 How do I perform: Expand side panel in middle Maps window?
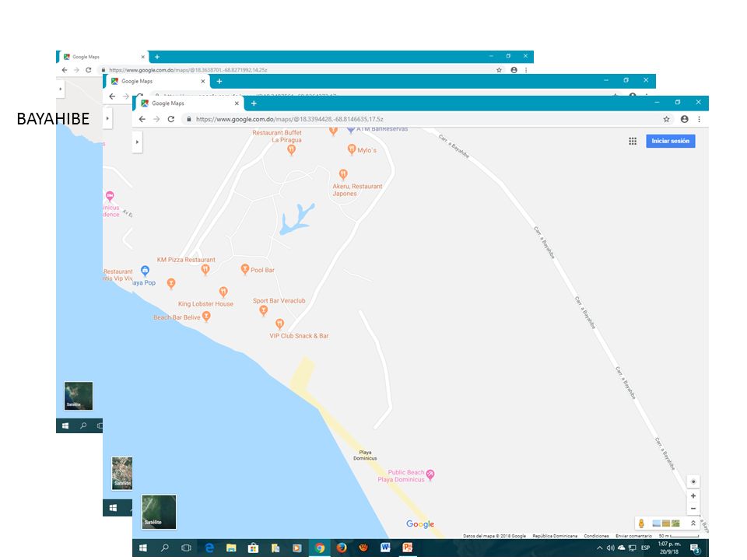click(107, 118)
